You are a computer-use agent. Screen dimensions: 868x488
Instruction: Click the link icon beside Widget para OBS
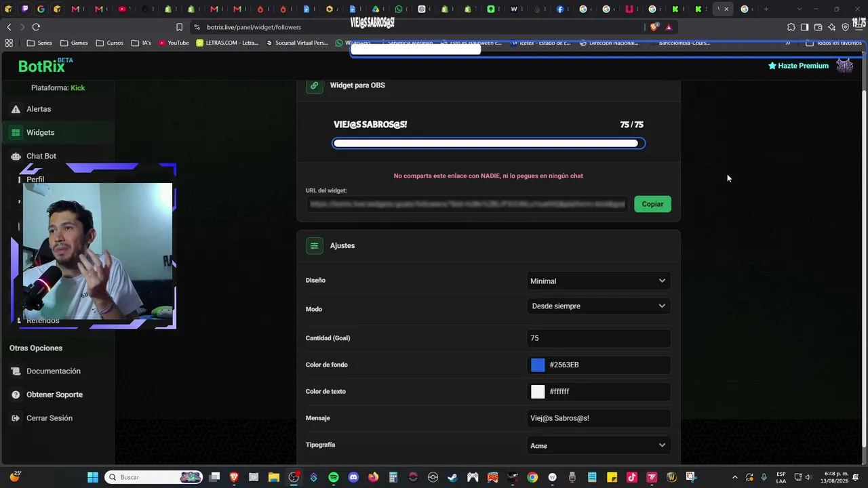(314, 85)
